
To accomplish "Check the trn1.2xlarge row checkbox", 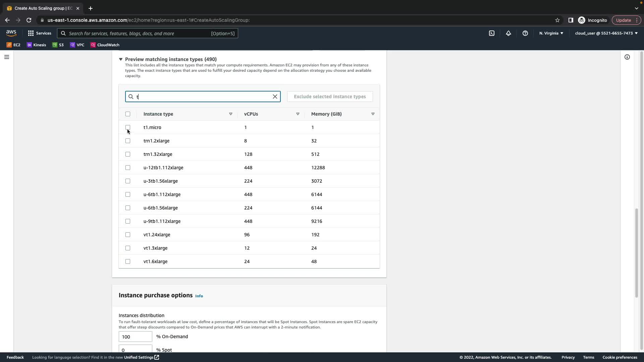I will coord(128,141).
